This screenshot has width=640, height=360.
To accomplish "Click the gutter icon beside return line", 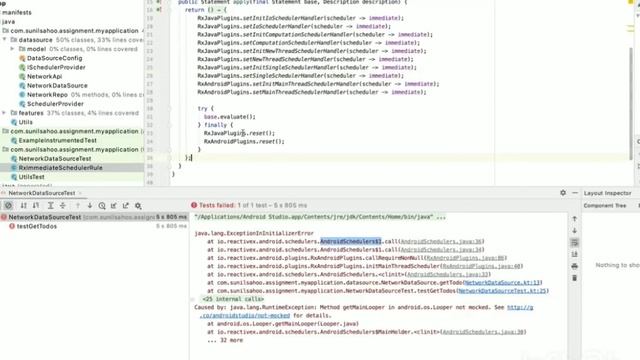I will (159, 9).
